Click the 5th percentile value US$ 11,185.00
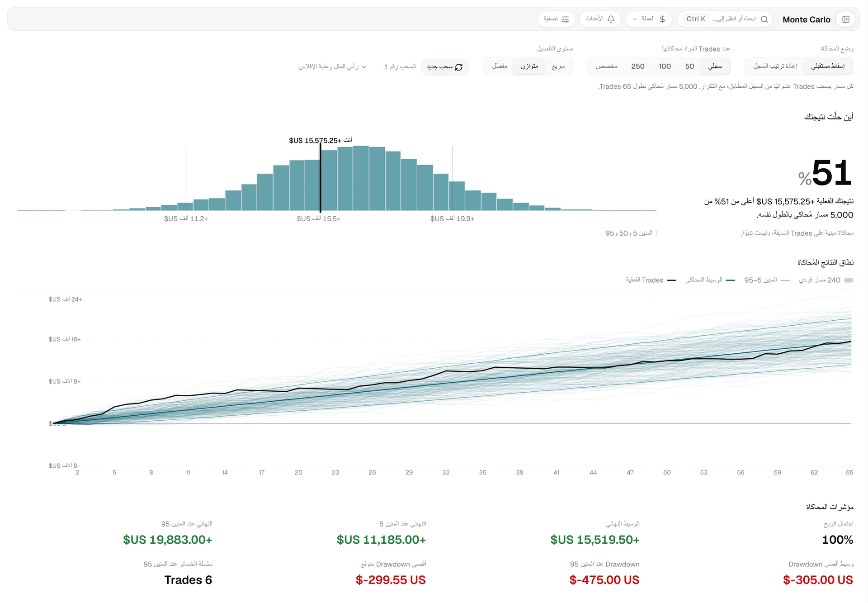The height and width of the screenshot is (603, 868). [381, 540]
